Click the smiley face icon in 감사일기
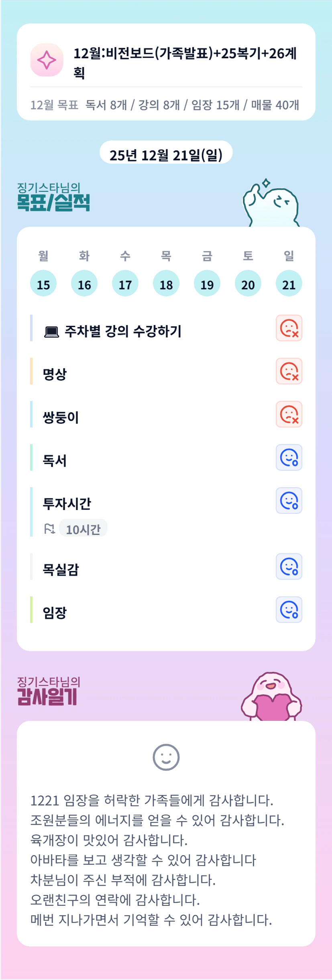This screenshot has width=332, height=980. pos(166,757)
